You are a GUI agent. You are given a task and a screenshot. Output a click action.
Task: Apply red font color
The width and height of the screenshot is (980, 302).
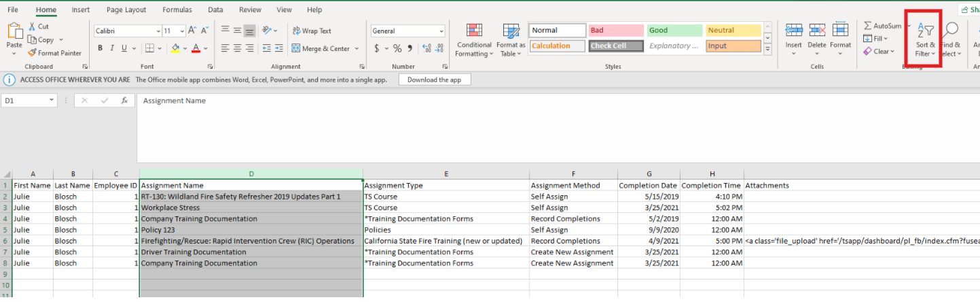[196, 48]
